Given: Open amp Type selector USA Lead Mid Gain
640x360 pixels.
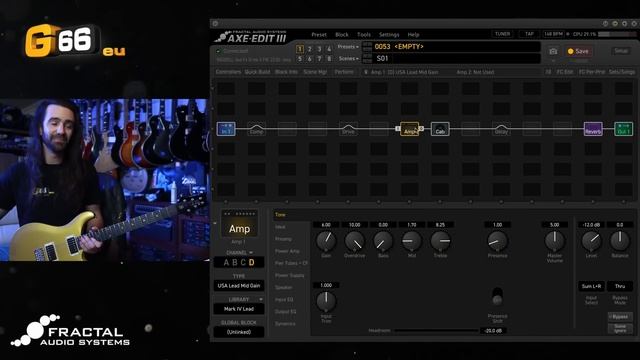Looking at the screenshot, I should tap(239, 286).
